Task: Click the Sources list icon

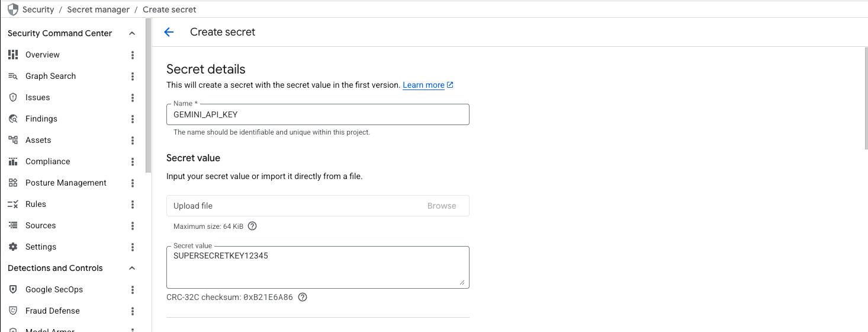Action: 13,225
